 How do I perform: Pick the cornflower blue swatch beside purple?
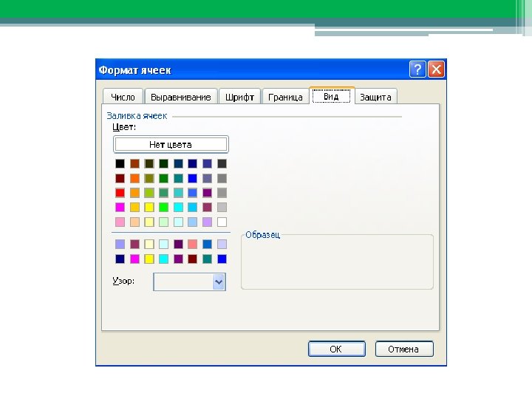192,193
